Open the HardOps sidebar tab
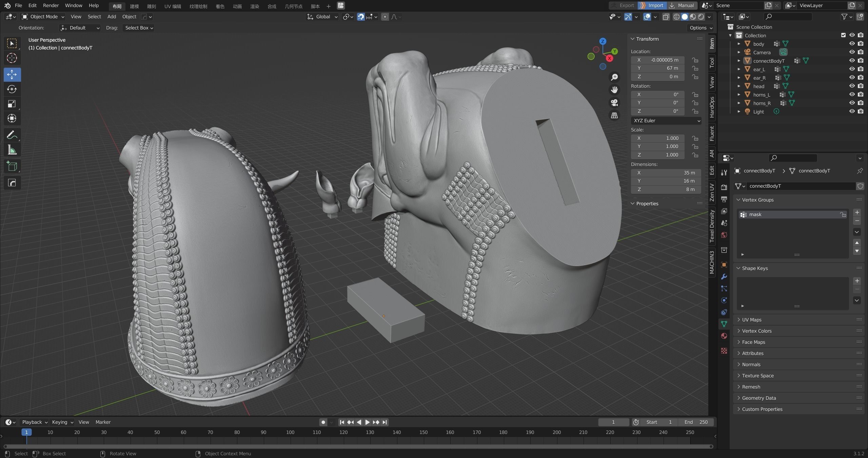Screen dimensions: 868x458 (x=712, y=107)
